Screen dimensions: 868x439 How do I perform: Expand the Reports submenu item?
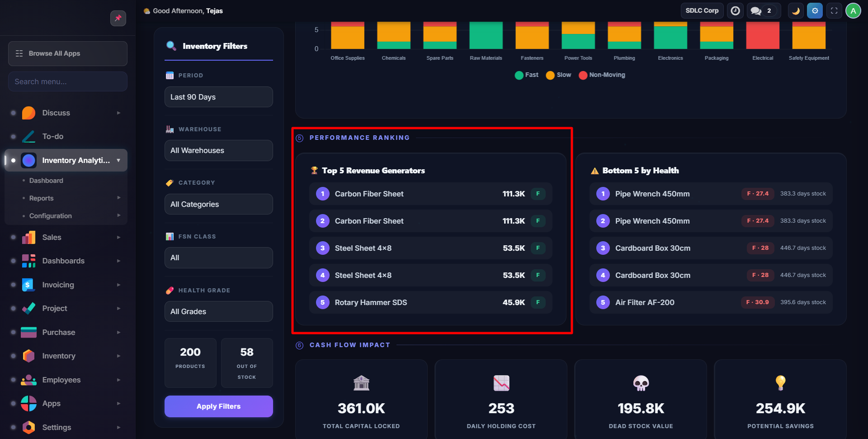42,198
